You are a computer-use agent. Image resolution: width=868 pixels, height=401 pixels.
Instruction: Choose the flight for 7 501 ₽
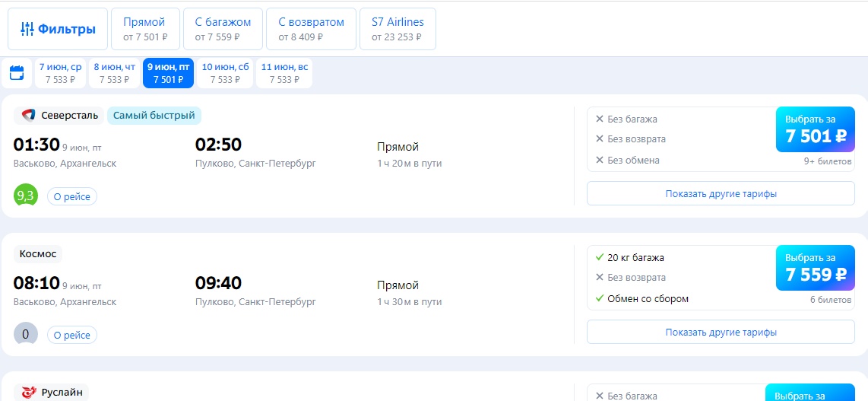coord(816,129)
